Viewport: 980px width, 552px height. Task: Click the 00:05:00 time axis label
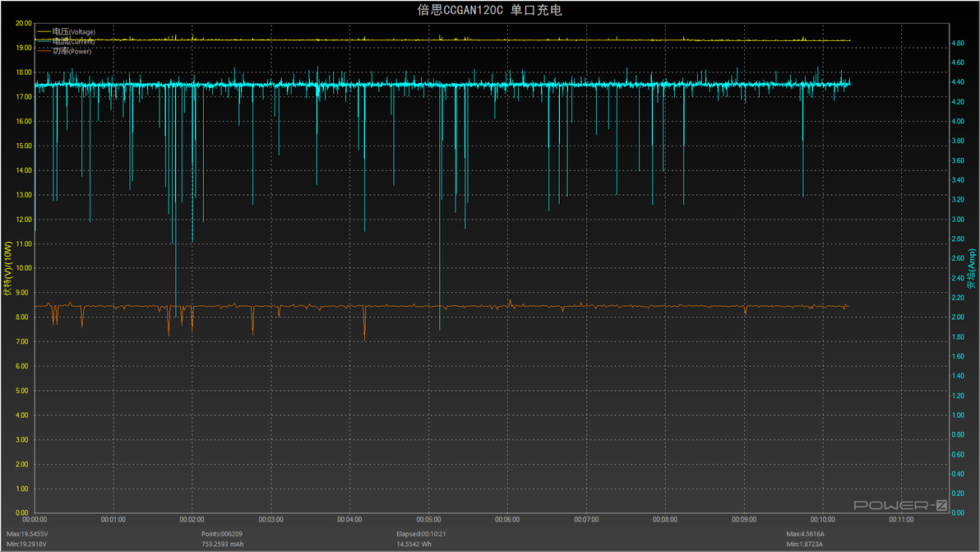[429, 520]
